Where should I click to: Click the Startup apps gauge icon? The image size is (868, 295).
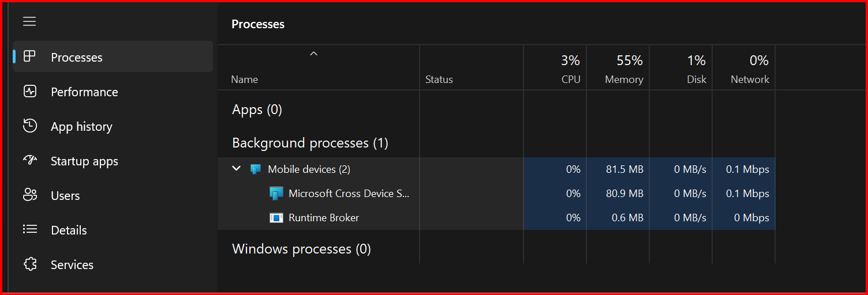point(29,160)
